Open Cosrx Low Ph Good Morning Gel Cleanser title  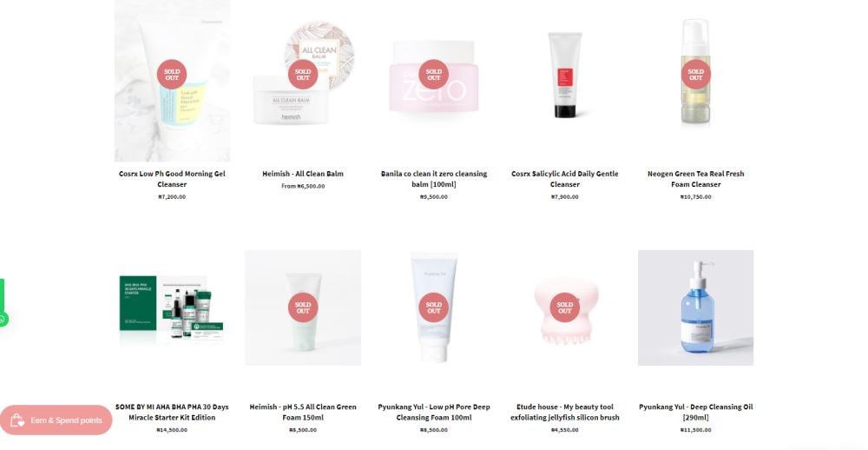coord(172,179)
